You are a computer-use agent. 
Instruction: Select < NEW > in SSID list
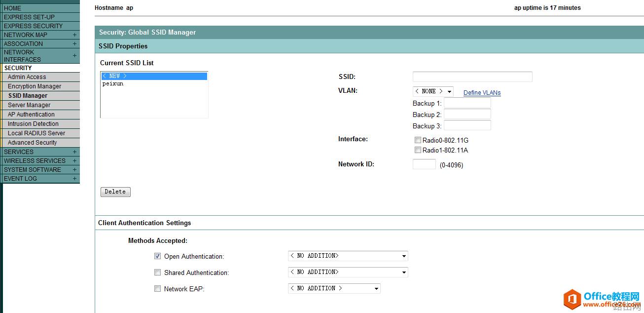point(154,76)
